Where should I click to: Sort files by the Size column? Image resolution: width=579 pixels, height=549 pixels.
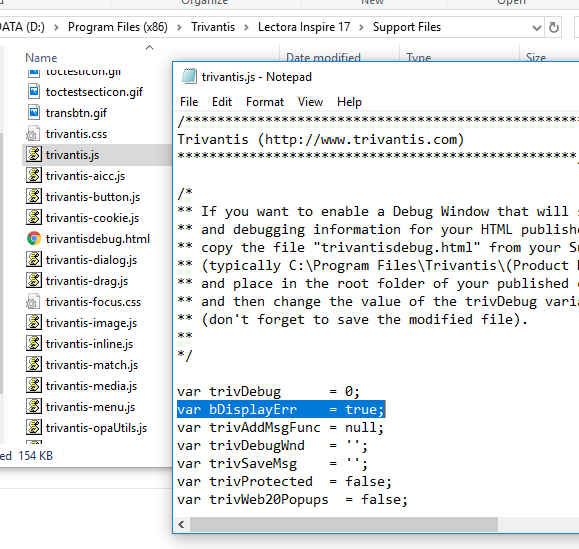pos(536,57)
